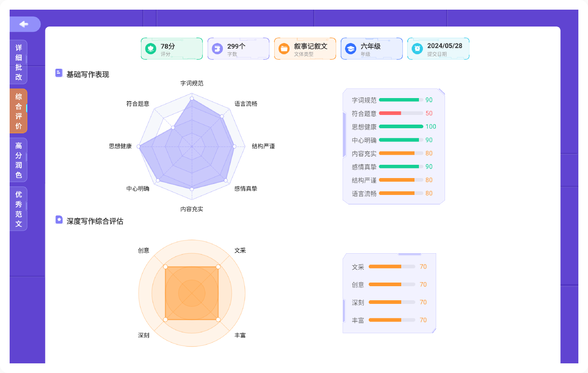The image size is (588, 373).
Task: Click the 创意 vertex on orange radar
Action: coord(165,267)
